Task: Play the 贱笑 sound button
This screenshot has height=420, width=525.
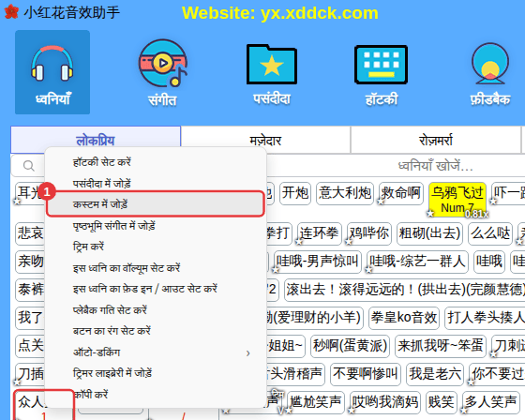Action: tap(441, 402)
